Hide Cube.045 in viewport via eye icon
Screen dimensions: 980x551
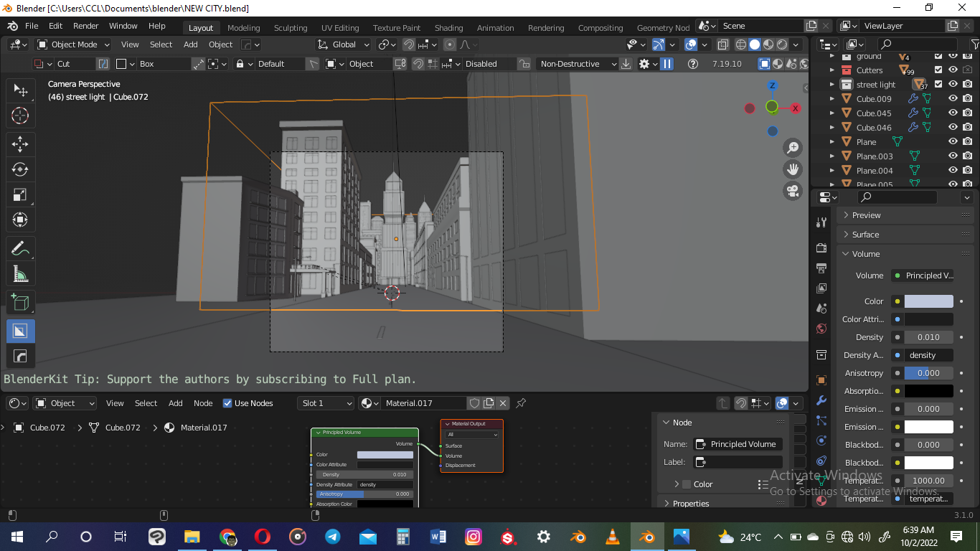tap(953, 113)
